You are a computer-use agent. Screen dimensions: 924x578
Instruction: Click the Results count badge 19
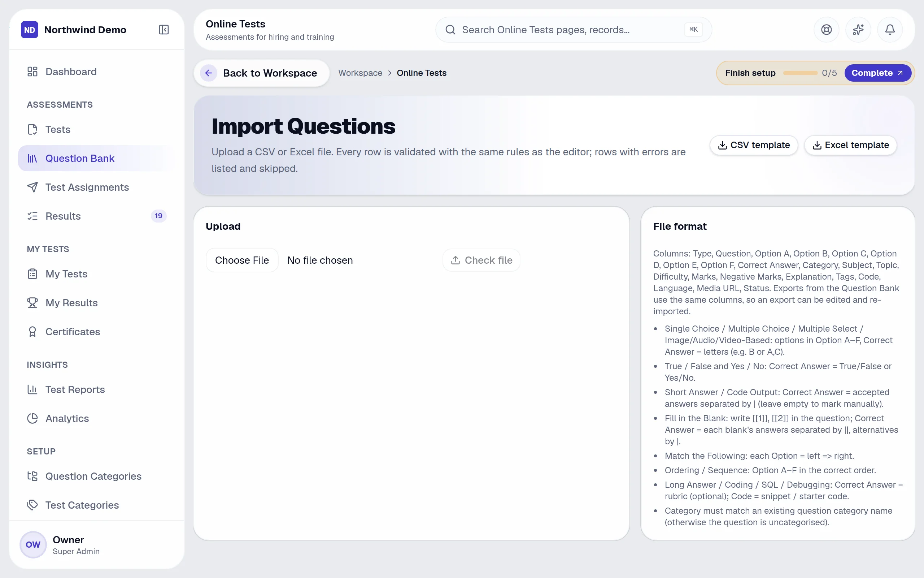(x=158, y=216)
